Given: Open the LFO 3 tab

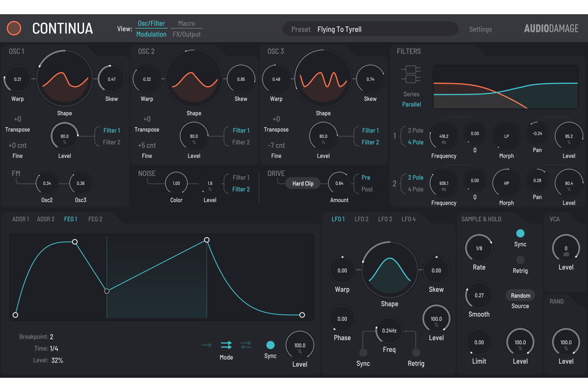Looking at the screenshot, I should (385, 219).
